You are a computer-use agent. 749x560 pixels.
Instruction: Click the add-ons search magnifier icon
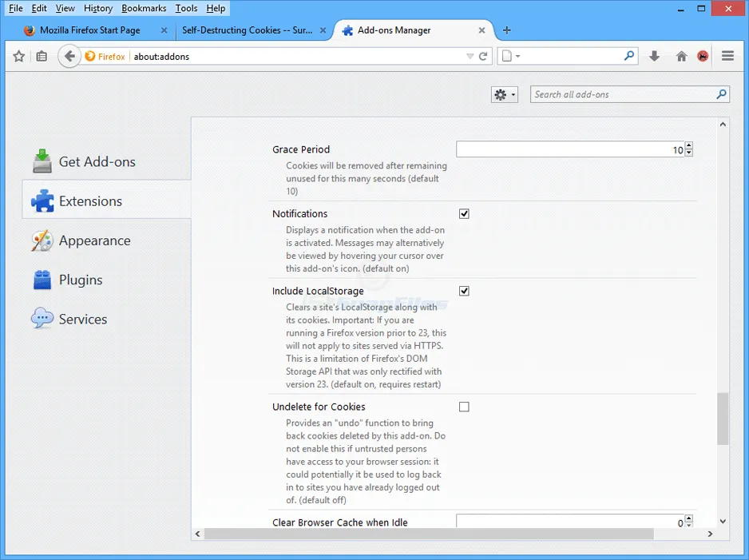[x=721, y=94]
